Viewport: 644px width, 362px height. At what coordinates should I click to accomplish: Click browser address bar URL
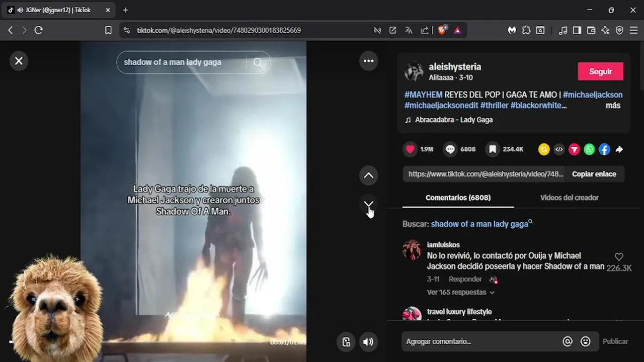tap(219, 30)
